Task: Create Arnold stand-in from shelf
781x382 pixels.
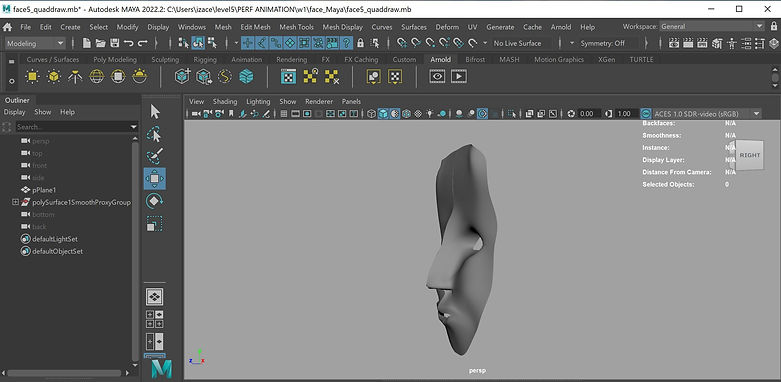Action: tap(183, 77)
